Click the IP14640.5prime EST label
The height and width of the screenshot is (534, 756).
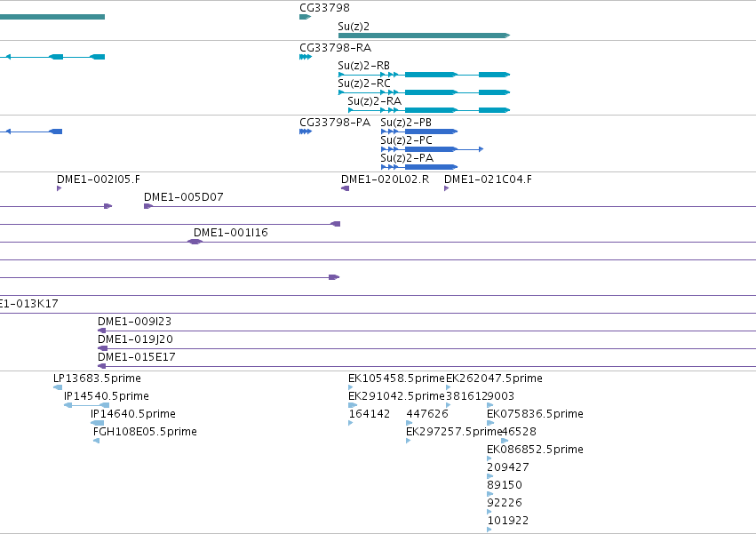click(132, 414)
